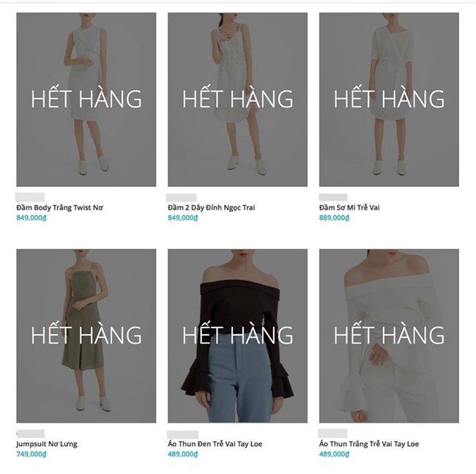476x474 pixels.
Task: Click the Đầm 2 Dây Đính Ngọc Trai title
Action: click(x=212, y=208)
